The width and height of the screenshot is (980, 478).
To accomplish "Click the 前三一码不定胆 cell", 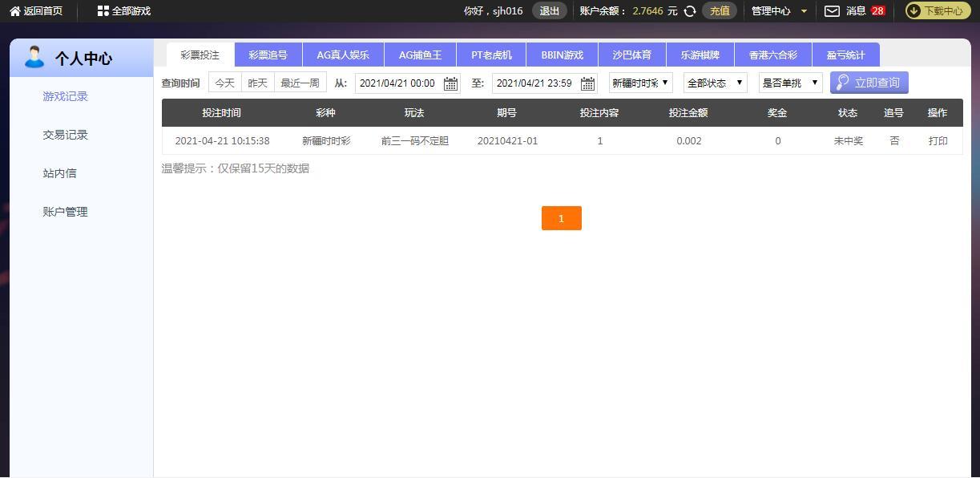I will [x=415, y=141].
